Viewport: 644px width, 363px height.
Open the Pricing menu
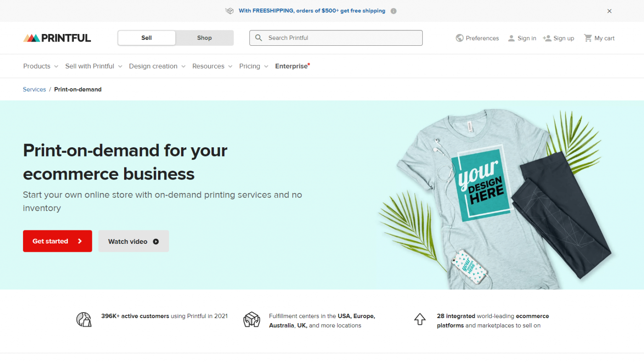pyautogui.click(x=249, y=66)
